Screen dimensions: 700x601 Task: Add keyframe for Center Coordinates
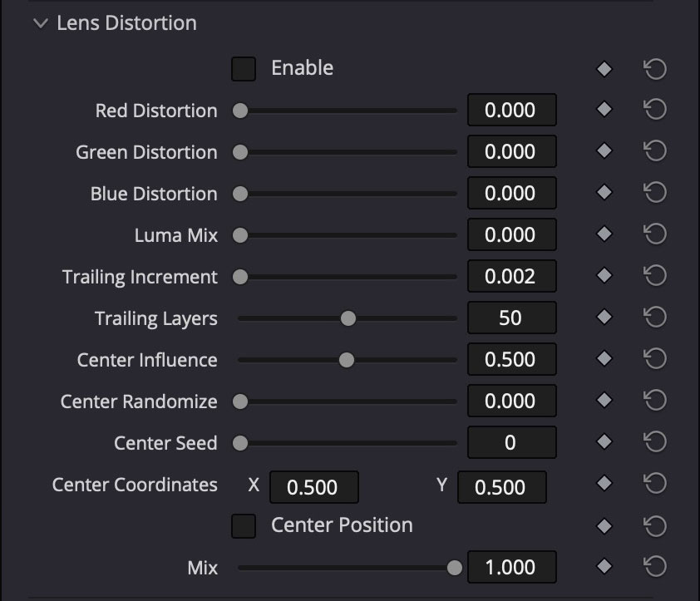[x=604, y=484]
